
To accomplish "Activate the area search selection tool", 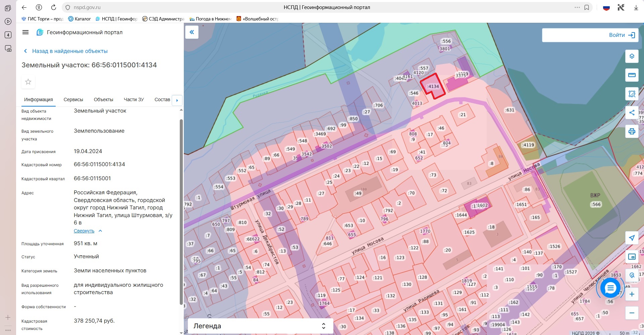I will [632, 94].
